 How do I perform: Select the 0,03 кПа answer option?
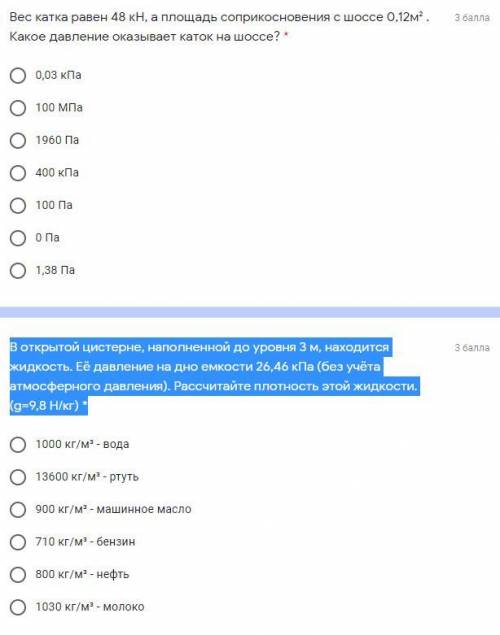[x=18, y=75]
